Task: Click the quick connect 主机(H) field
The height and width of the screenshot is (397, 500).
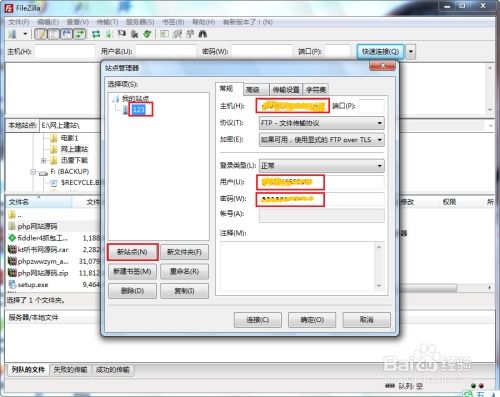Action: pyautogui.click(x=65, y=52)
